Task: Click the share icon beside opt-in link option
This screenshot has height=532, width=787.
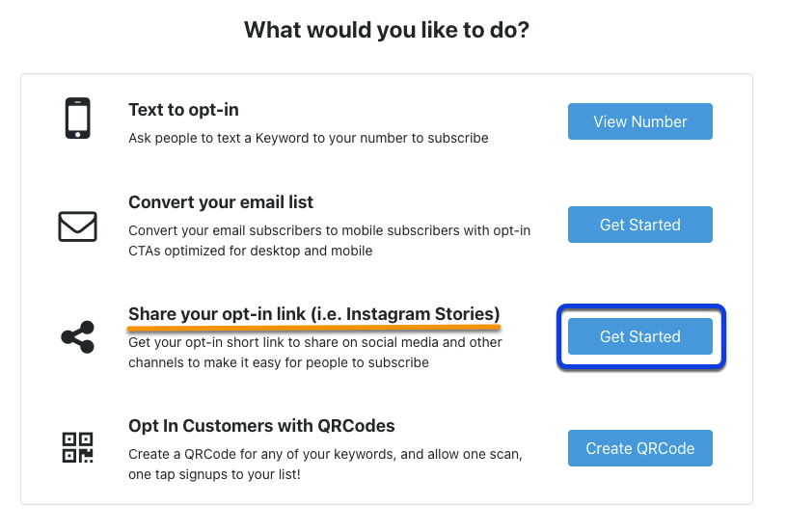Action: (x=78, y=337)
